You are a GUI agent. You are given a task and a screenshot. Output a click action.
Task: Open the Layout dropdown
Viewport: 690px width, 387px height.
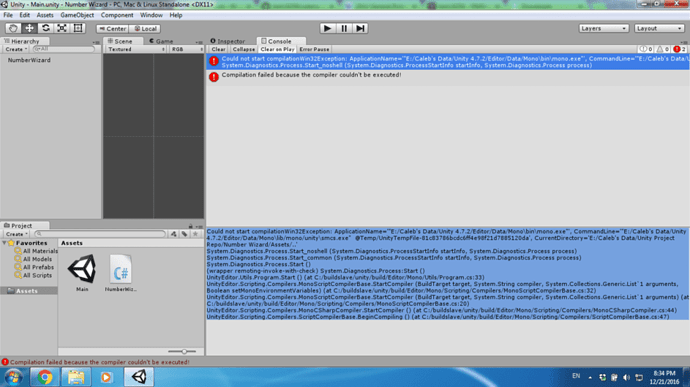click(x=659, y=28)
